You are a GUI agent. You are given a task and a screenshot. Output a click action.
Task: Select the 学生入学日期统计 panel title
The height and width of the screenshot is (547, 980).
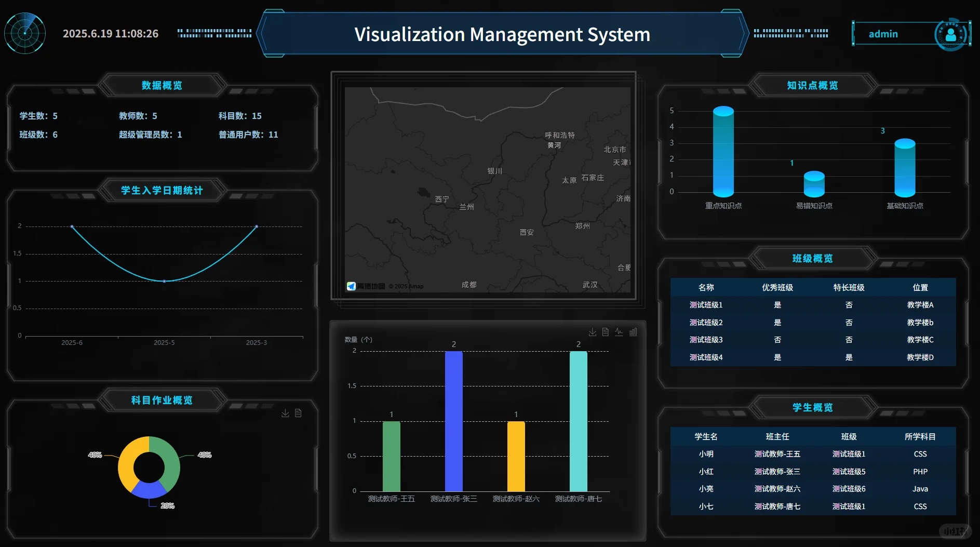162,190
